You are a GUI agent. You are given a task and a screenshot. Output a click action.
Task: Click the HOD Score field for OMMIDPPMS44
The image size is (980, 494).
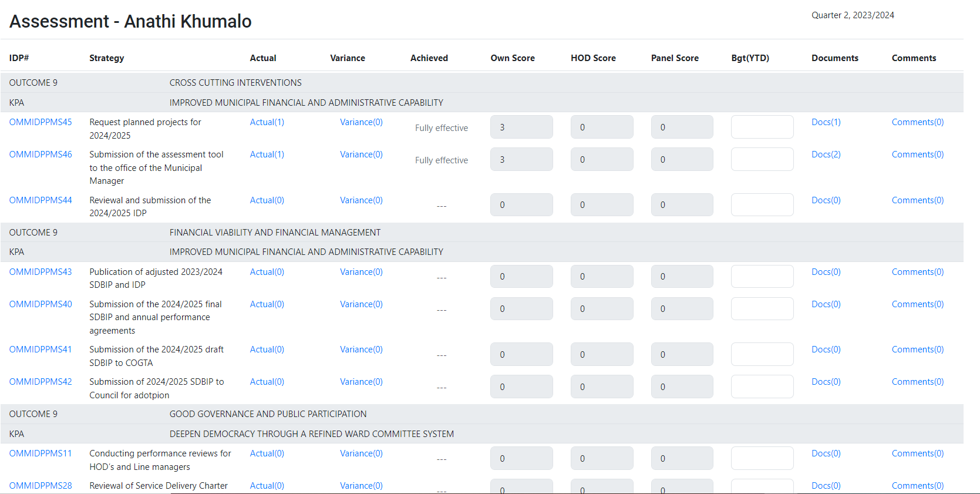point(601,205)
